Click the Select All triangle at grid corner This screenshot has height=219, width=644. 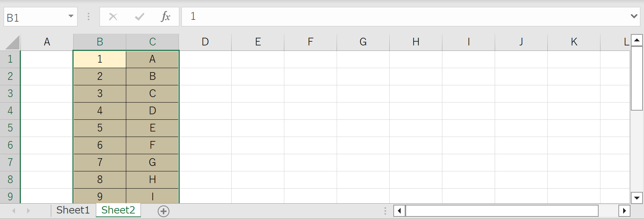[12, 42]
